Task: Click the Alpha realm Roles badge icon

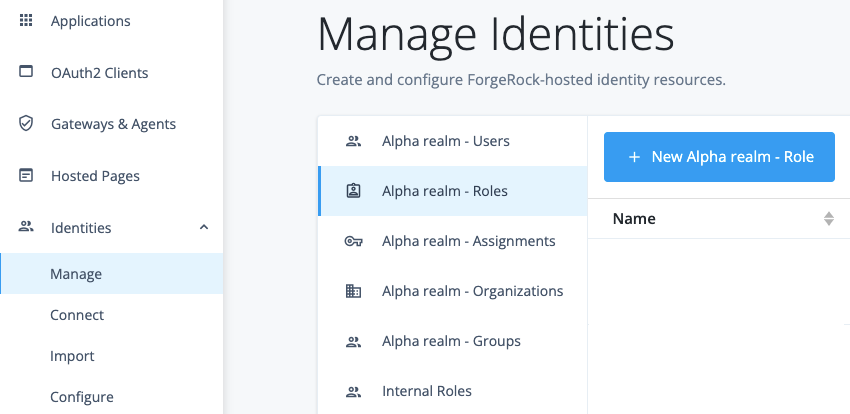Action: point(353,191)
